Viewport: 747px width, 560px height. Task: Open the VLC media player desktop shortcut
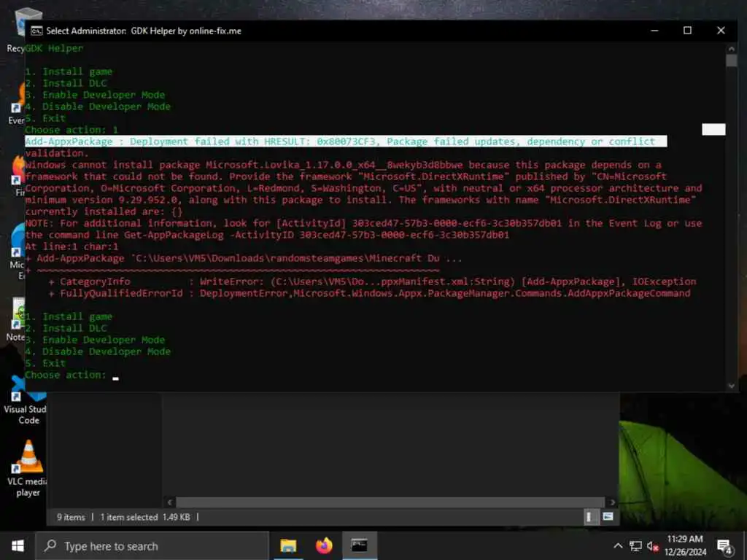pyautogui.click(x=28, y=469)
